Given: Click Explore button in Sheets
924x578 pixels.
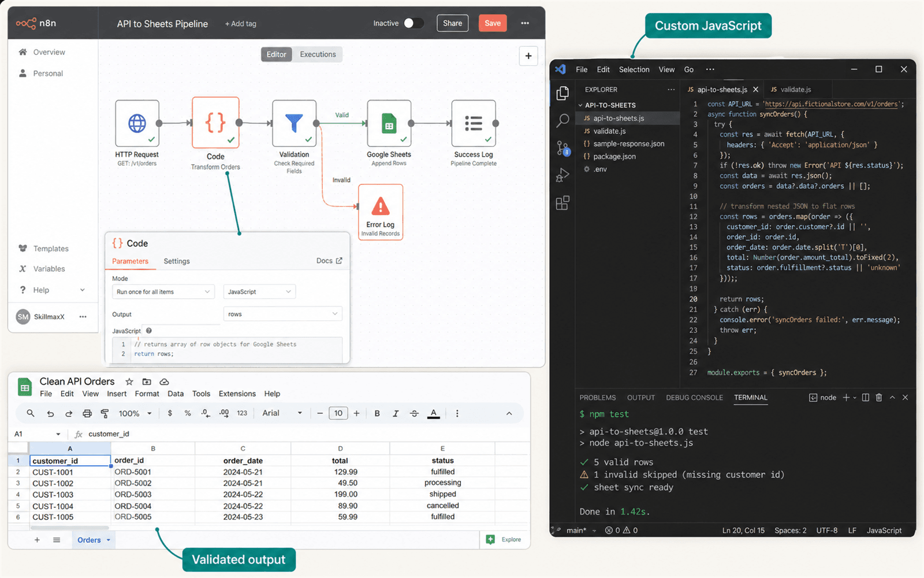Looking at the screenshot, I should 504,539.
